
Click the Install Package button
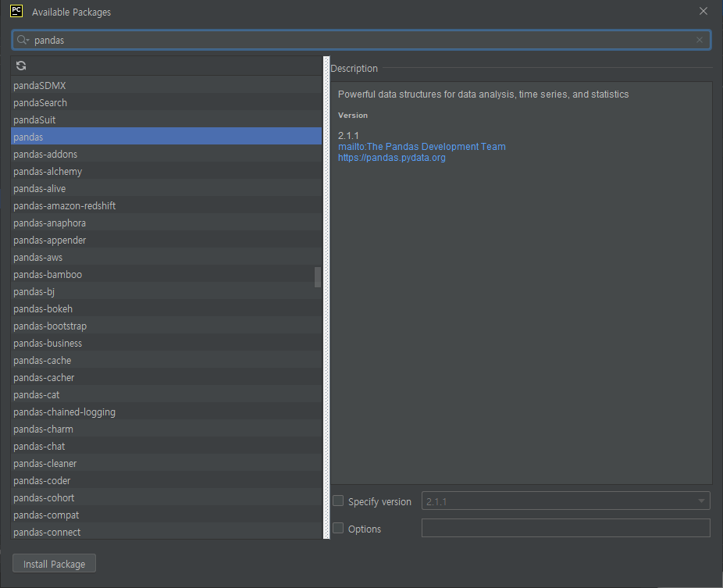click(x=54, y=564)
